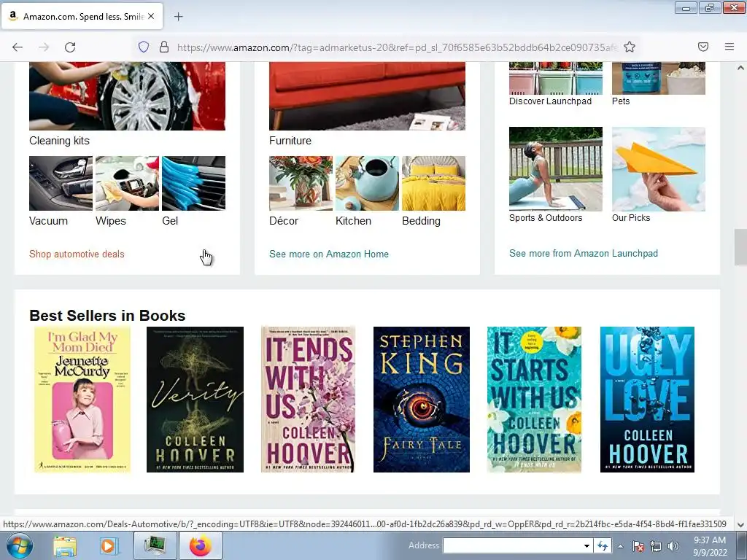Open Action Center flag icon
This screenshot has width=747, height=560.
(x=638, y=547)
